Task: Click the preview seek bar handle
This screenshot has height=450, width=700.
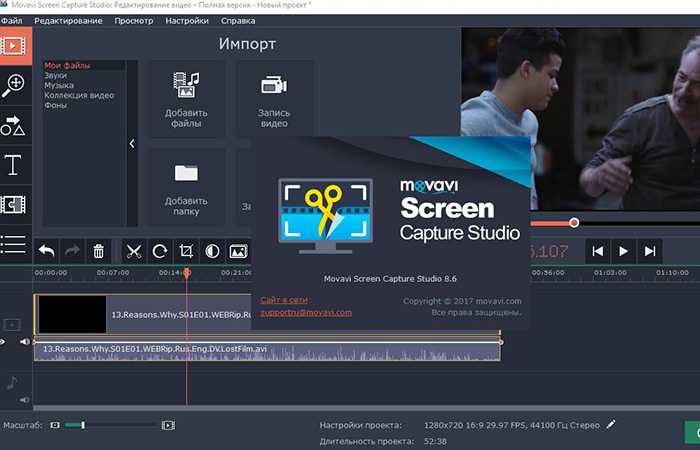Action: [574, 222]
